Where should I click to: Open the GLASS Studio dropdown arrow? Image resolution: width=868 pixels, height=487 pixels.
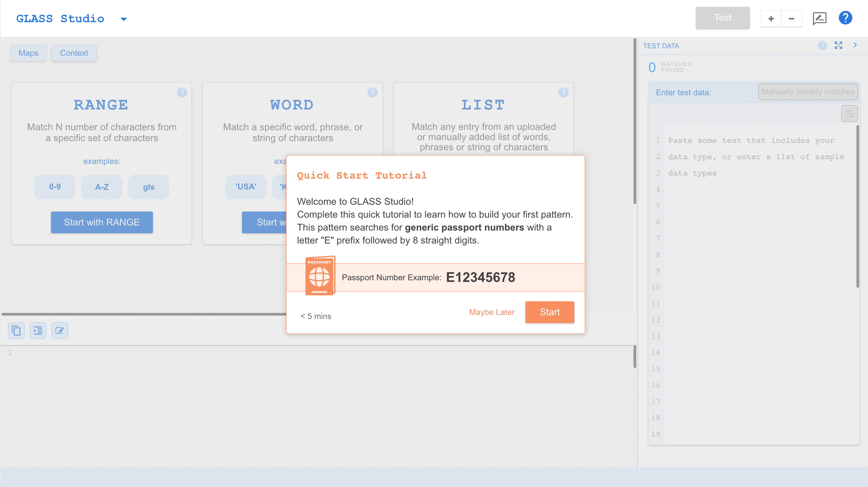click(124, 19)
